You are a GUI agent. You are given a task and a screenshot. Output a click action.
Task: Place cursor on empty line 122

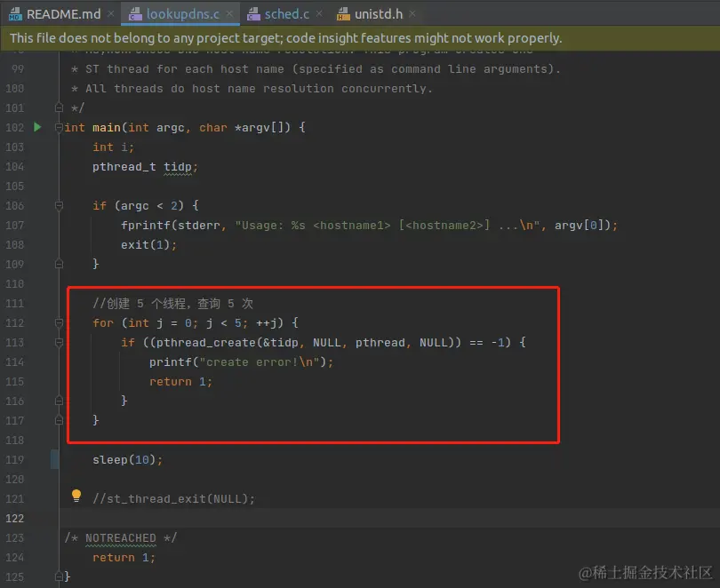point(389,519)
